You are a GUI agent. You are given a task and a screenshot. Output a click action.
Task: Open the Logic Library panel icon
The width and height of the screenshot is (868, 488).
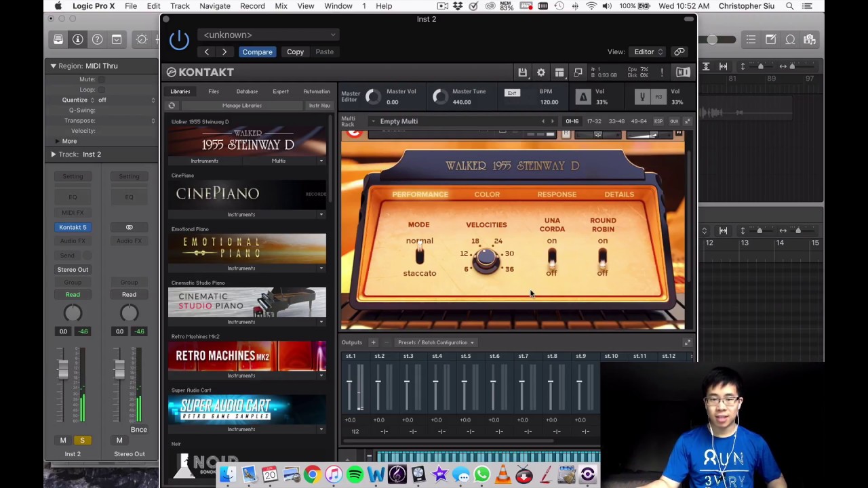click(x=58, y=39)
